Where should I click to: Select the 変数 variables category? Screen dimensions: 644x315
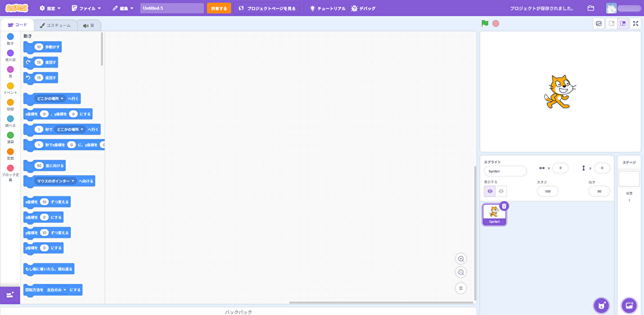10,154
